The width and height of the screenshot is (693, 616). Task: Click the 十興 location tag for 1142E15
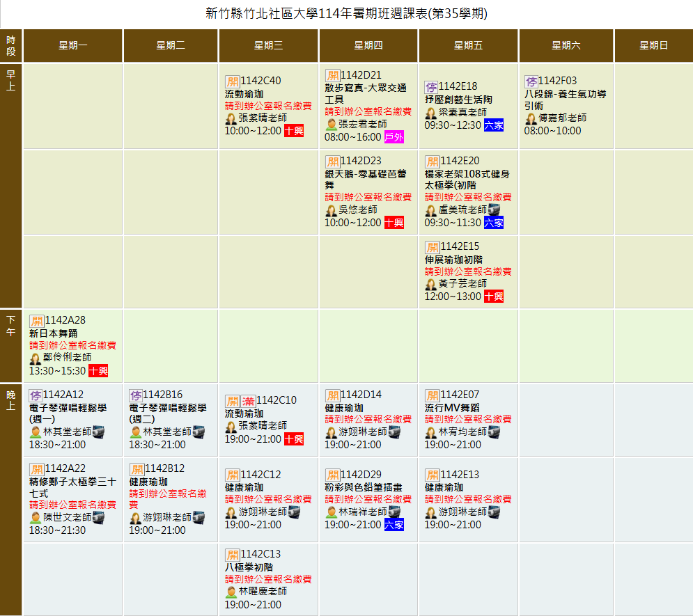tap(494, 297)
